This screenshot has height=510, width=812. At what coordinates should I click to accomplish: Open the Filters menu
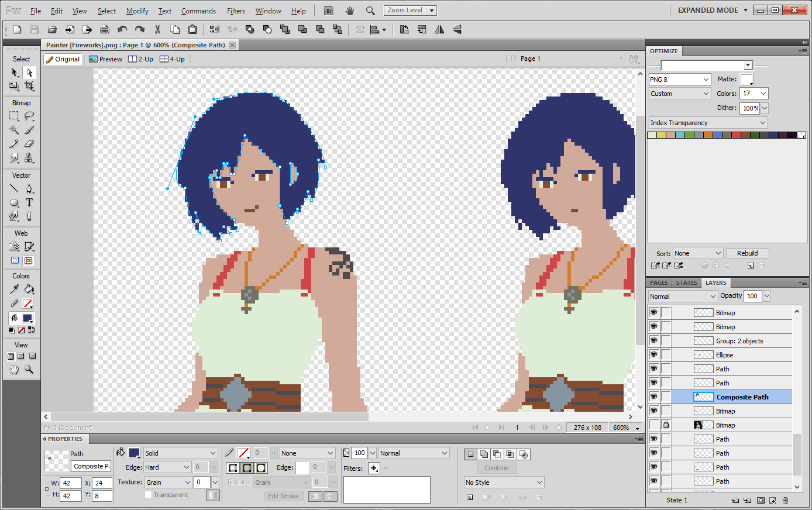click(x=374, y=468)
